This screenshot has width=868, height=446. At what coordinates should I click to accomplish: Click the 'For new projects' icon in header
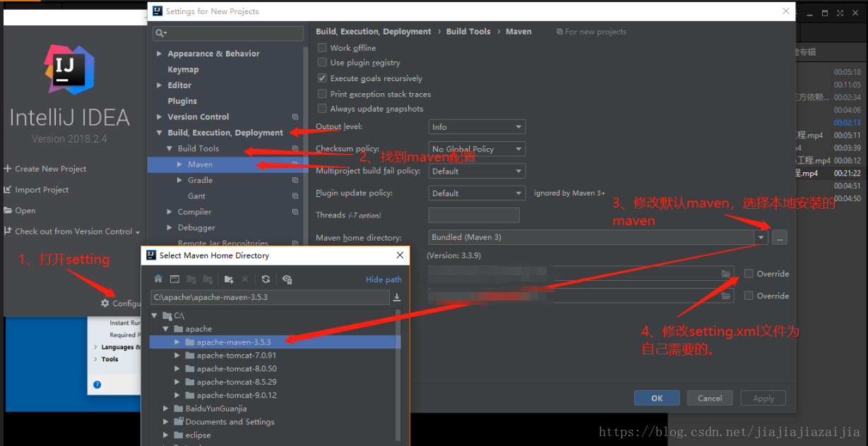point(559,32)
